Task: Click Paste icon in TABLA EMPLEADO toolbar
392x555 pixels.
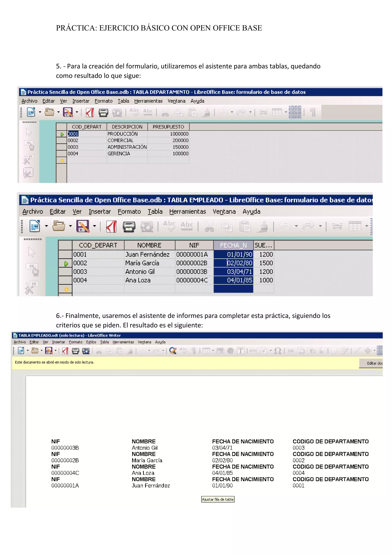Action: 245,227
